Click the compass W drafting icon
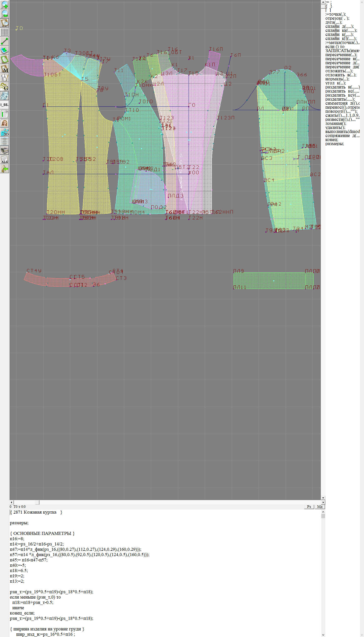 click(5, 78)
